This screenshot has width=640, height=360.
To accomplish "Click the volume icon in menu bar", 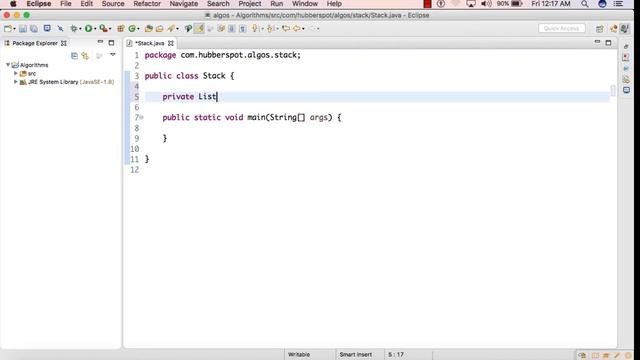I will tap(486, 4).
